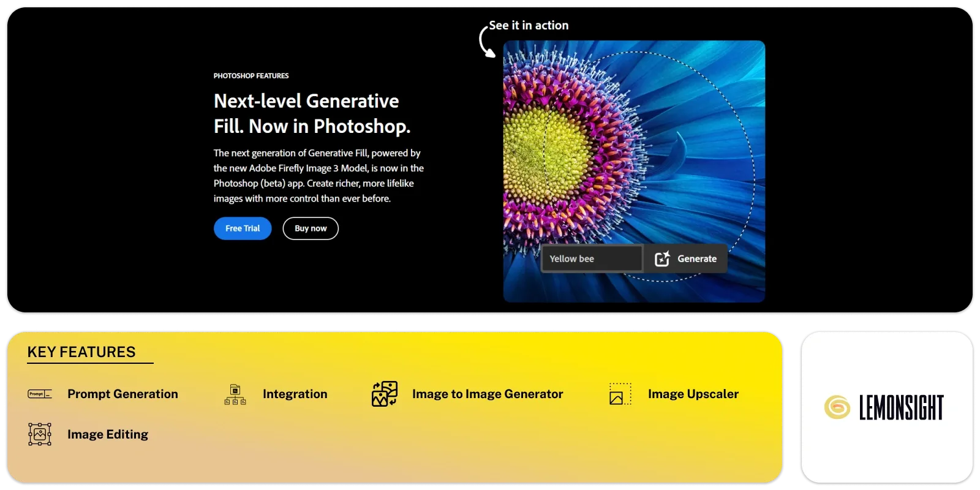Image resolution: width=980 pixels, height=490 pixels.
Task: Focus the Yellow bee prompt field
Action: (592, 258)
